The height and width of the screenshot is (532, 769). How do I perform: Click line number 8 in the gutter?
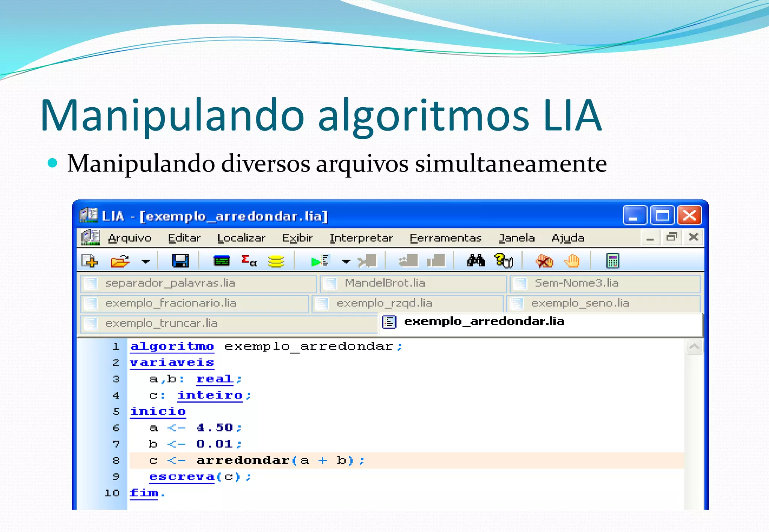[116, 461]
